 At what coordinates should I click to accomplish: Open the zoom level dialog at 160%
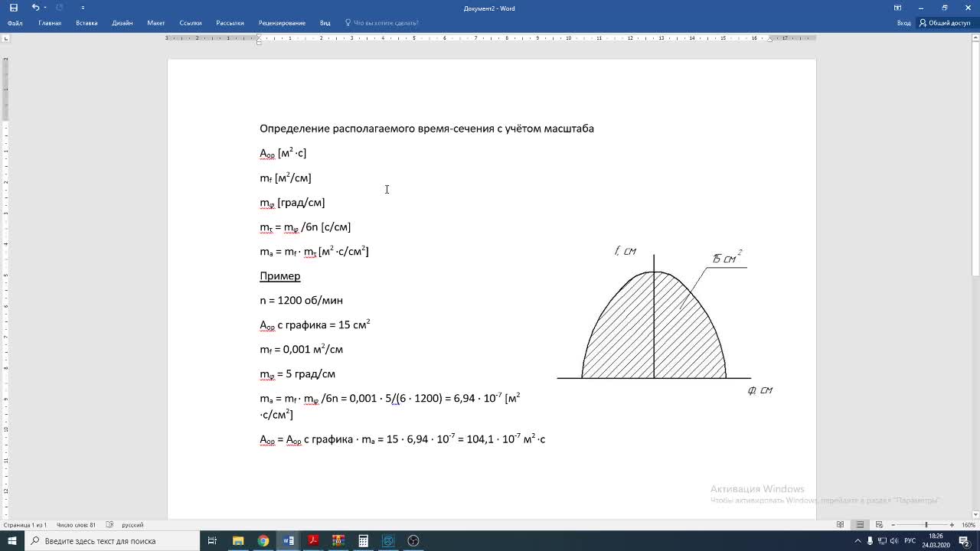969,525
